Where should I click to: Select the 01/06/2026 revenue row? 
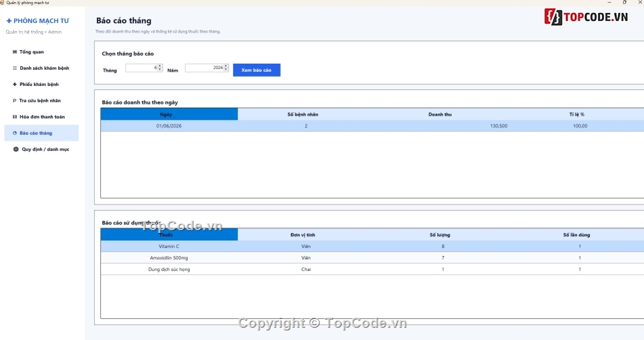click(x=372, y=126)
